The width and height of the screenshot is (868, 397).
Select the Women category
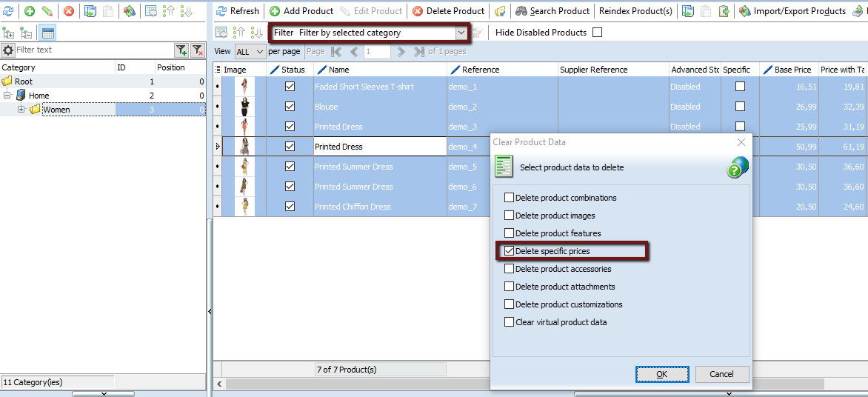pyautogui.click(x=57, y=110)
